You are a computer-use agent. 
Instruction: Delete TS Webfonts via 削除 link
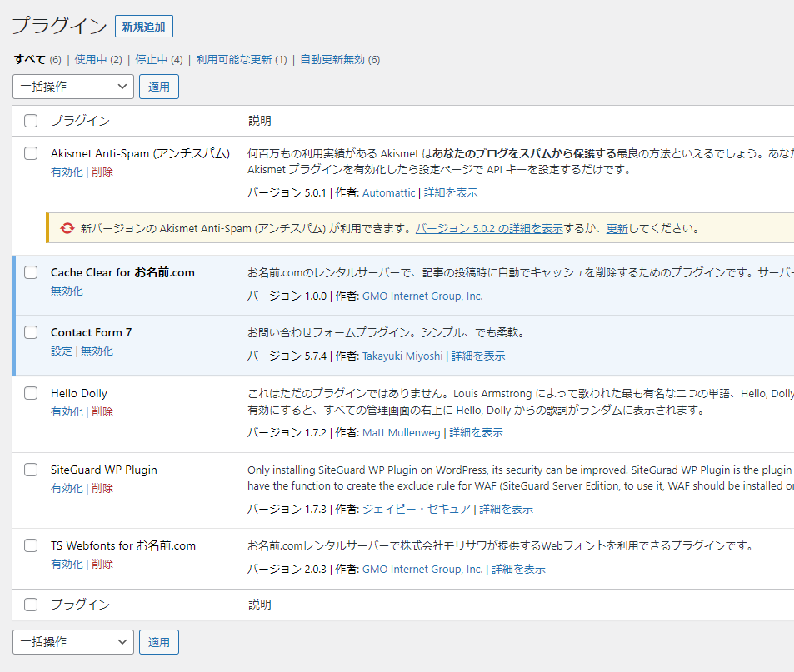click(x=102, y=565)
